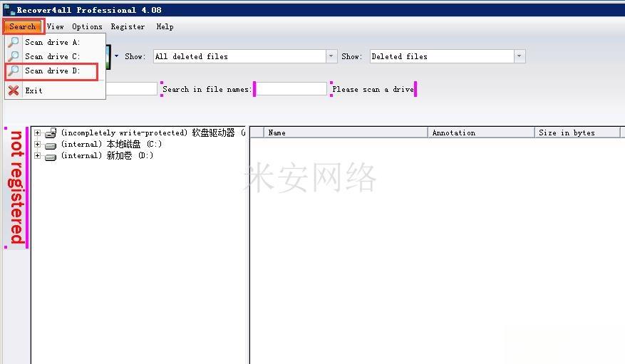Open the Options menu

(87, 26)
